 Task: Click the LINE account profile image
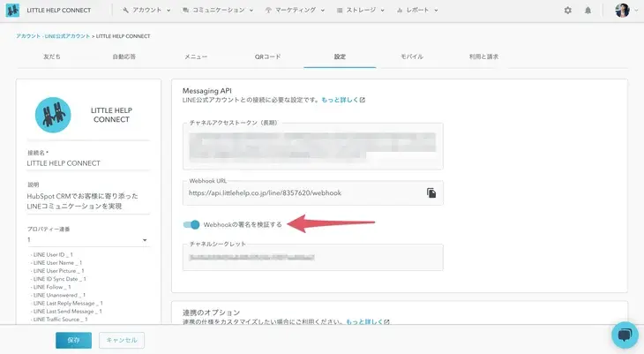pyautogui.click(x=53, y=113)
